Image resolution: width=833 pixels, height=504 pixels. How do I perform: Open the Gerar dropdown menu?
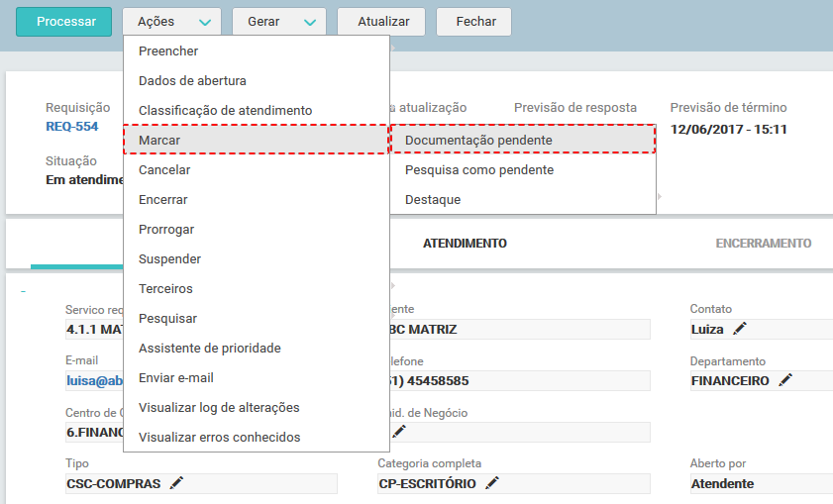pos(279,22)
